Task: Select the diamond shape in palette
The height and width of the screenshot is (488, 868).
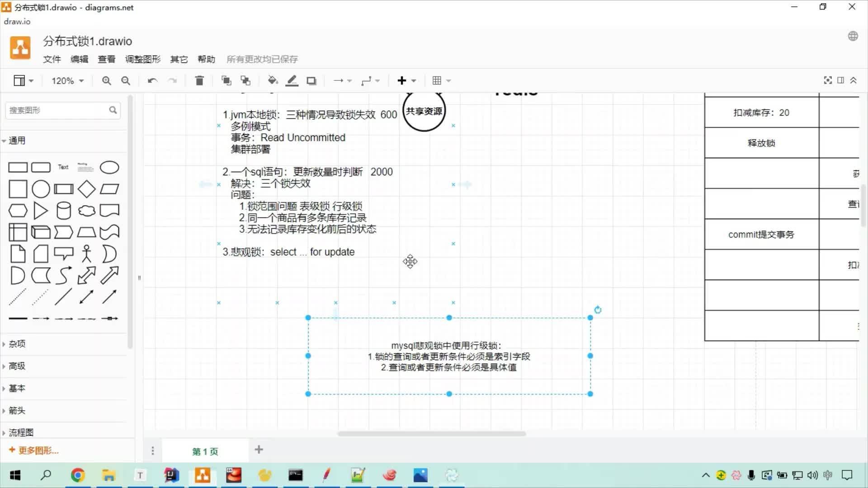Action: click(x=86, y=189)
